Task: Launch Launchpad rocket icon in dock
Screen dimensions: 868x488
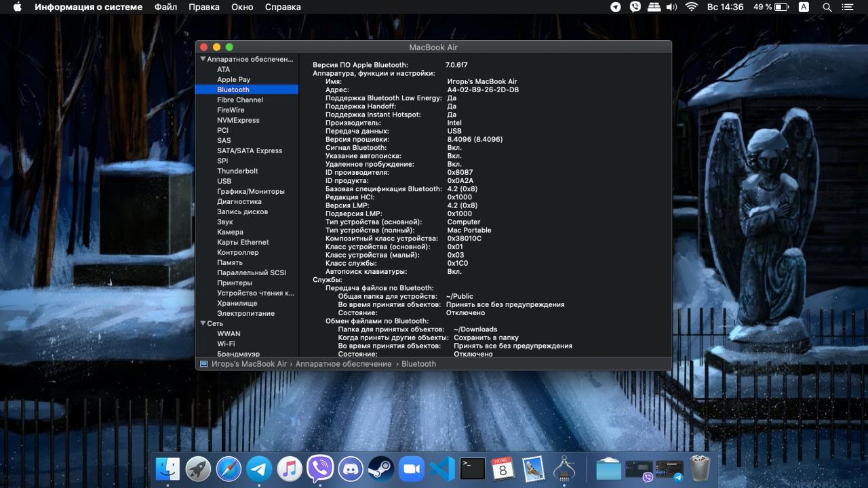Action: 198,468
